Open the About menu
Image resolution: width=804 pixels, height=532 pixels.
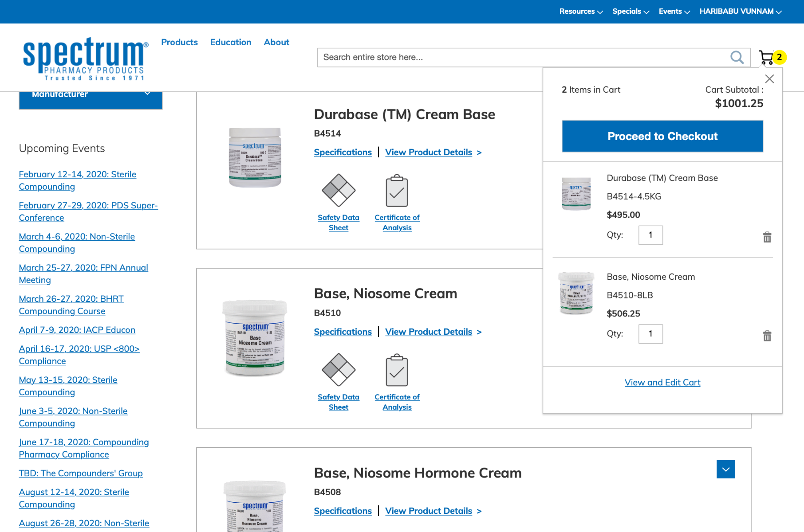[x=276, y=42]
